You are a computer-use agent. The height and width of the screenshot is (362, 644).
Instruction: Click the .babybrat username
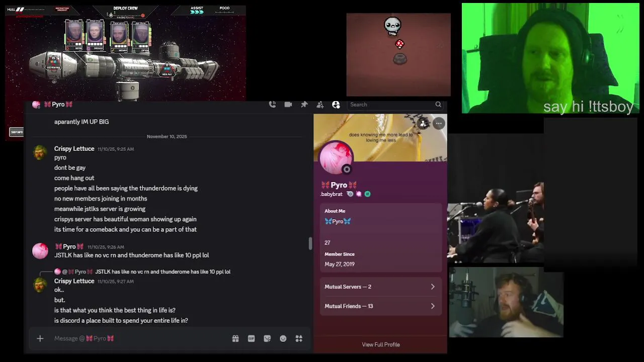[x=331, y=194]
